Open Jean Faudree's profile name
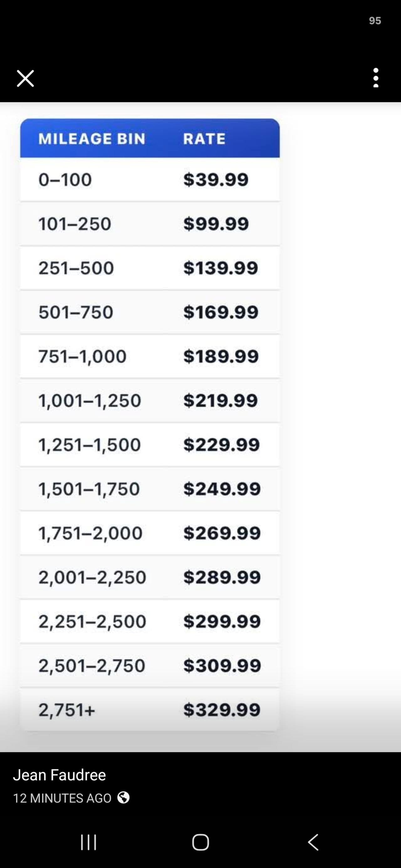This screenshot has height=868, width=401. [59, 775]
